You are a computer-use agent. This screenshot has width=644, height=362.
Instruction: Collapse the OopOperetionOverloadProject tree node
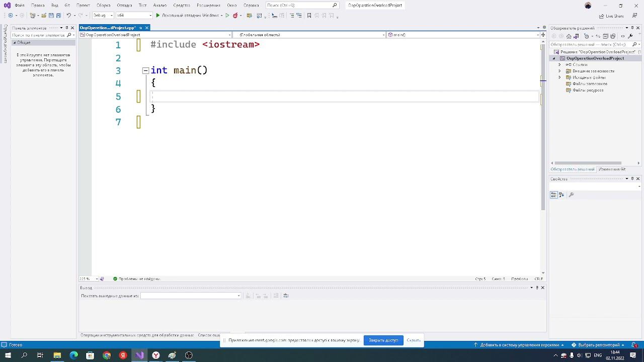click(554, 58)
